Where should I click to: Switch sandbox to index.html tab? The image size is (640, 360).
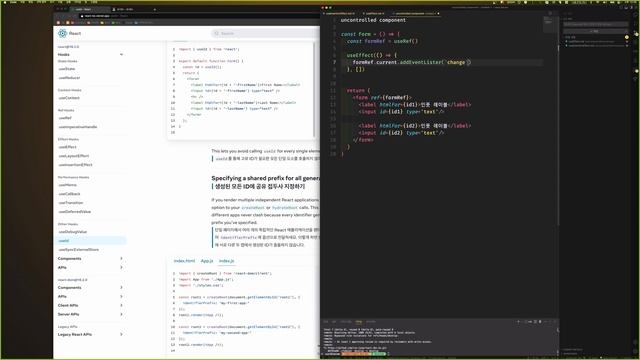184,261
